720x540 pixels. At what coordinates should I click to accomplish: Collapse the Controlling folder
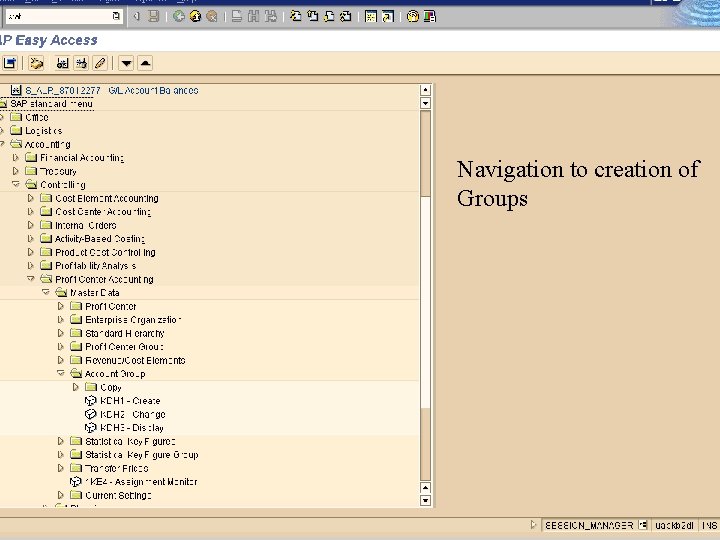click(16, 184)
